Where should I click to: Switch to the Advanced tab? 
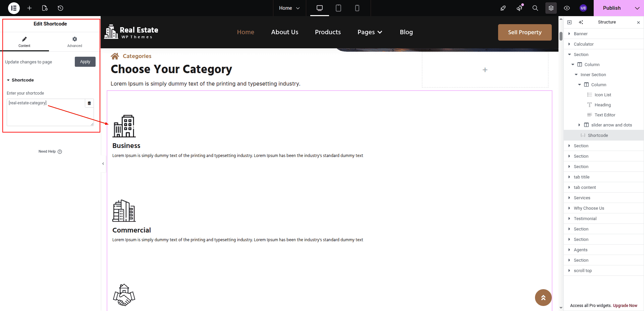pos(74,42)
